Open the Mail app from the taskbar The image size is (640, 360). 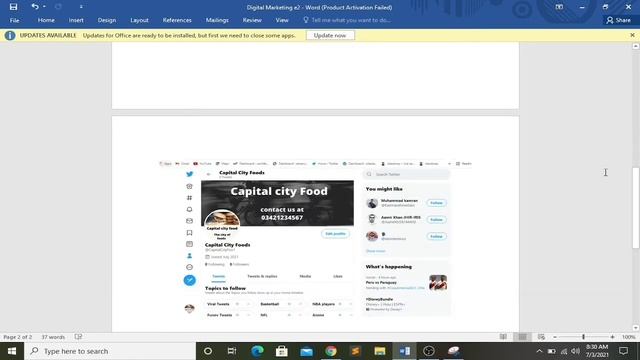click(x=306, y=351)
